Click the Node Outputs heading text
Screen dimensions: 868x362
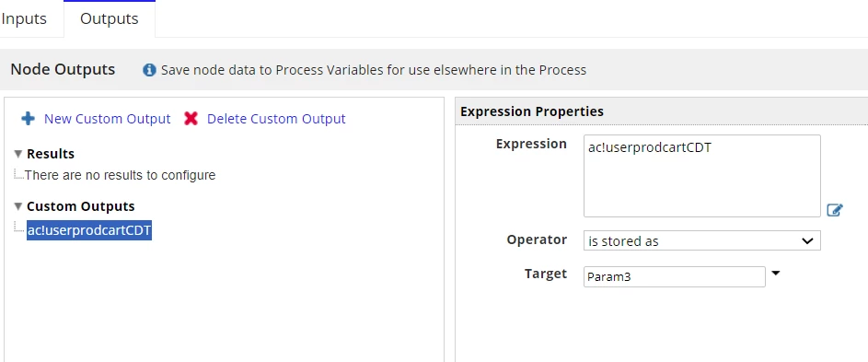click(64, 69)
